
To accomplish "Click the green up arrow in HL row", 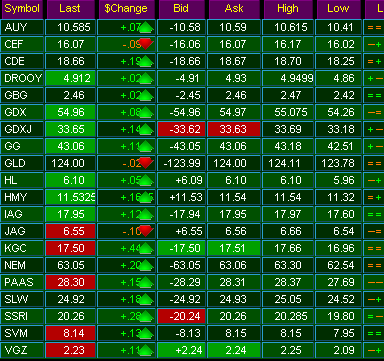I will [x=146, y=180].
